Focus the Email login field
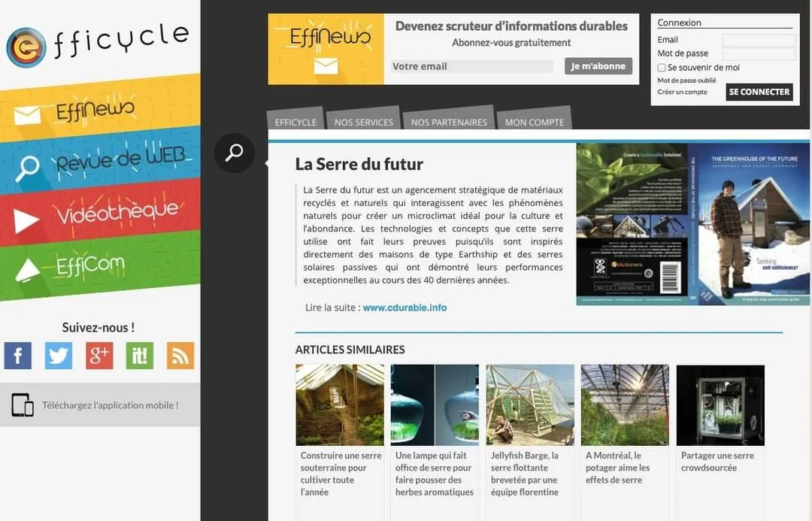The image size is (812, 521). pos(759,41)
